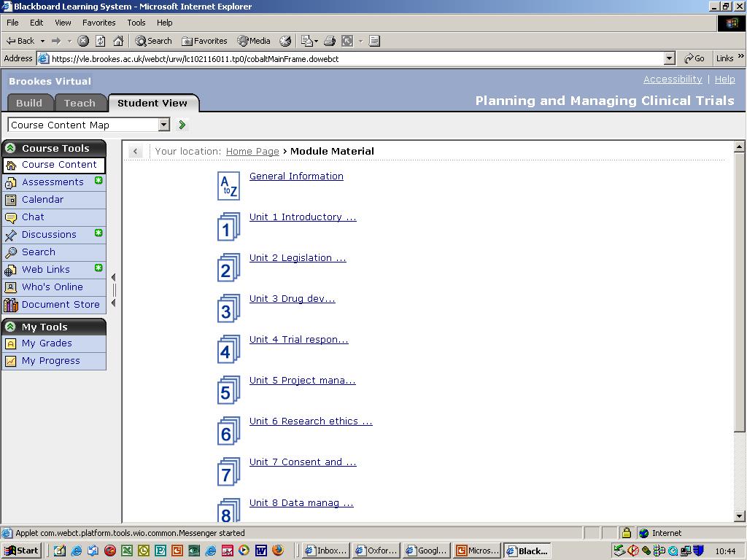
Task: Click the Search toolbar button
Action: tap(153, 41)
